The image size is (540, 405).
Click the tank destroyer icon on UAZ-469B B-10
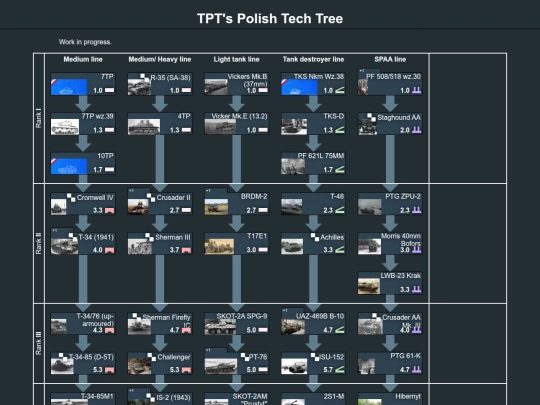click(x=340, y=330)
